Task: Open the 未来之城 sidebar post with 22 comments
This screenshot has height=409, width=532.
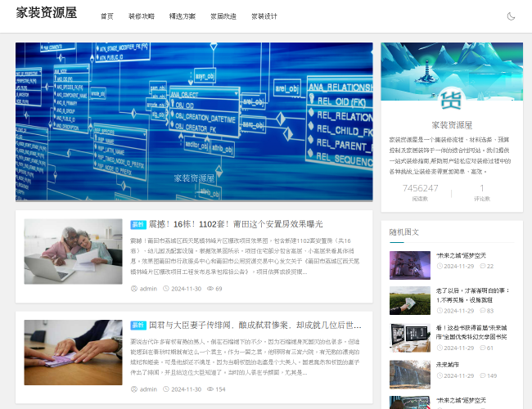Action: point(461,256)
